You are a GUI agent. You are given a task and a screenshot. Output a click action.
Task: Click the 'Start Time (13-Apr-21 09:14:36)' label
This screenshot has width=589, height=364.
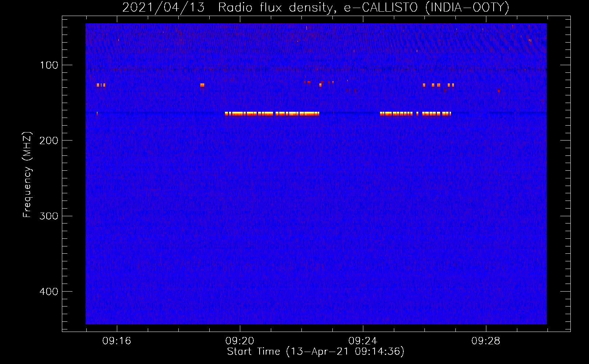coord(316,352)
